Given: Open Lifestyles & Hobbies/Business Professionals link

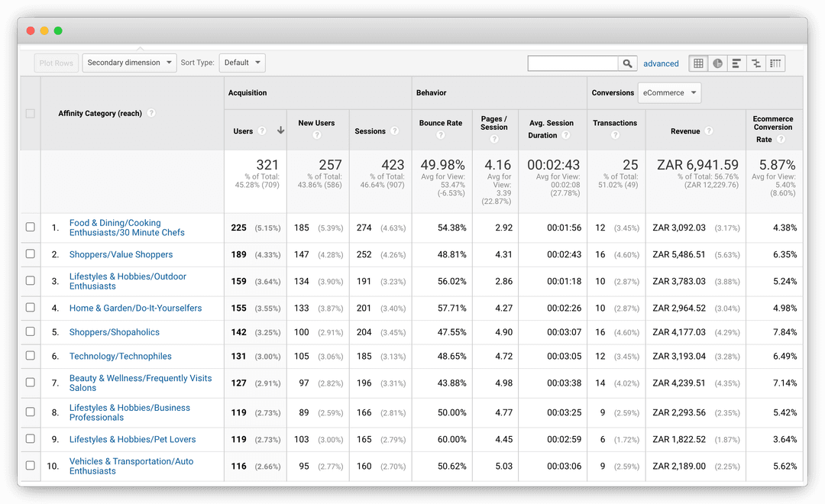Looking at the screenshot, I should [129, 412].
